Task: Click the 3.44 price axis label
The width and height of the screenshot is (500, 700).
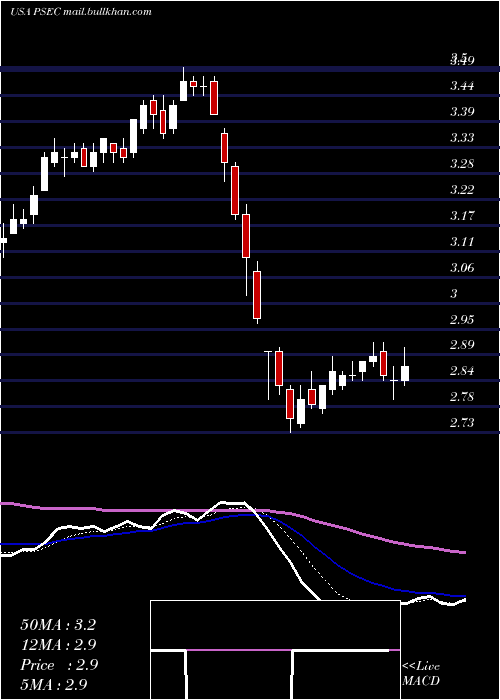Action: click(462, 85)
